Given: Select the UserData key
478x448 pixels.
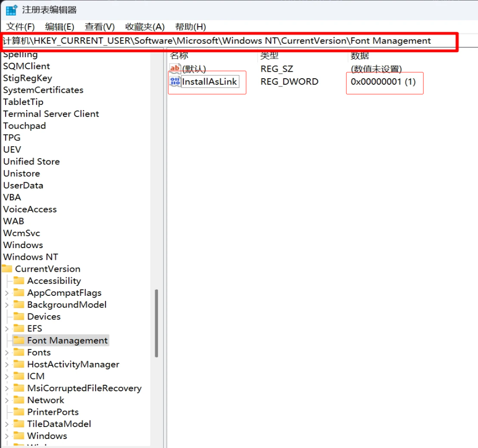Looking at the screenshot, I should tap(23, 185).
